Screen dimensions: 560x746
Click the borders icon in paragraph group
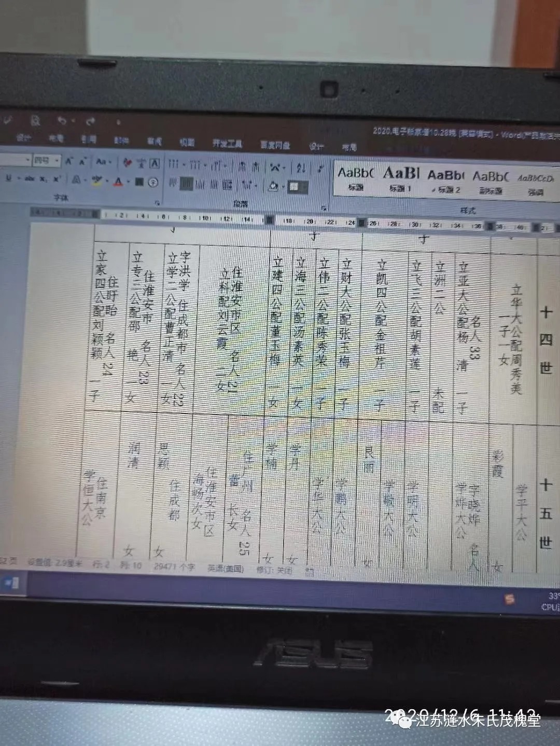click(x=295, y=187)
